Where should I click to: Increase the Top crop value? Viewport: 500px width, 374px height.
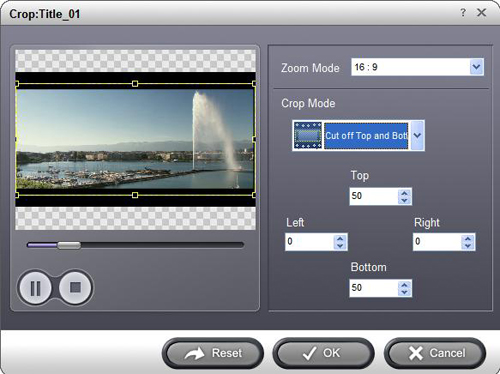pos(404,193)
